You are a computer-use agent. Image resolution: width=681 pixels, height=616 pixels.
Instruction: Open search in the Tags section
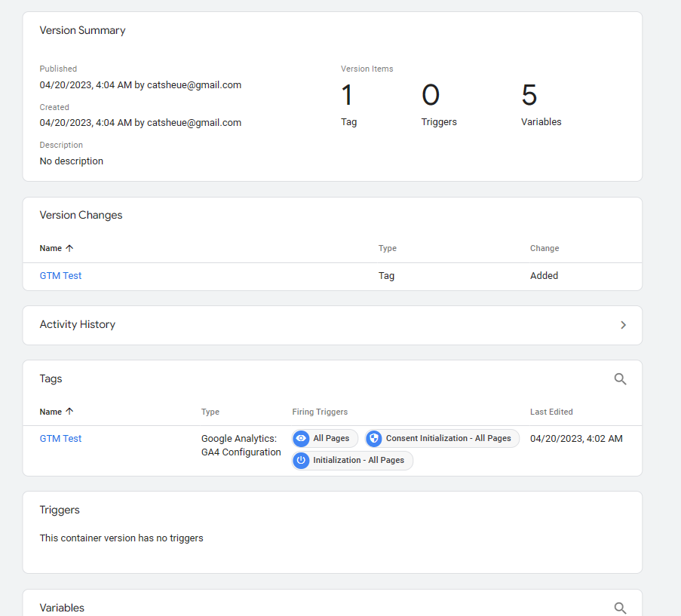[620, 379]
